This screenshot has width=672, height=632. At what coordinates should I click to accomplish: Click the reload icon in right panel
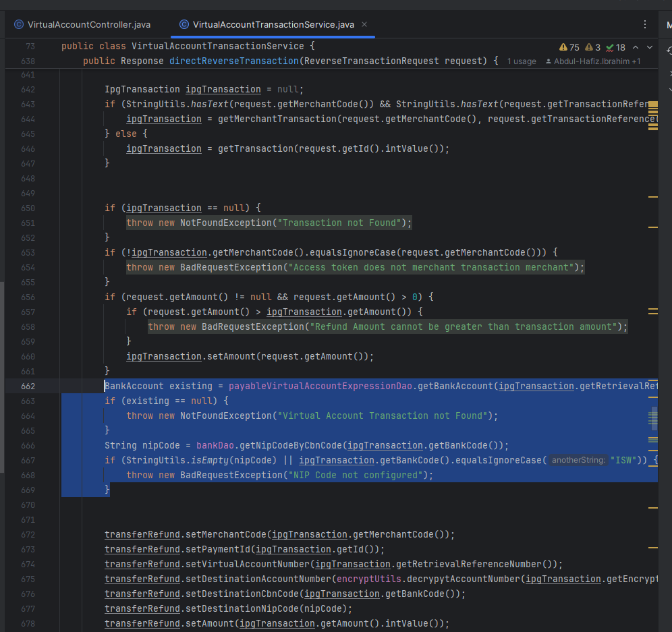(669, 51)
